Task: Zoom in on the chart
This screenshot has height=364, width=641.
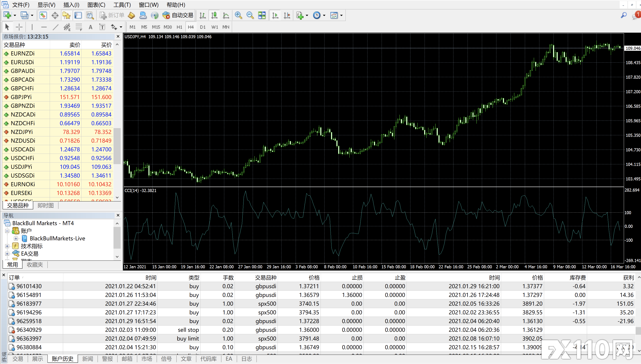Action: pyautogui.click(x=238, y=15)
